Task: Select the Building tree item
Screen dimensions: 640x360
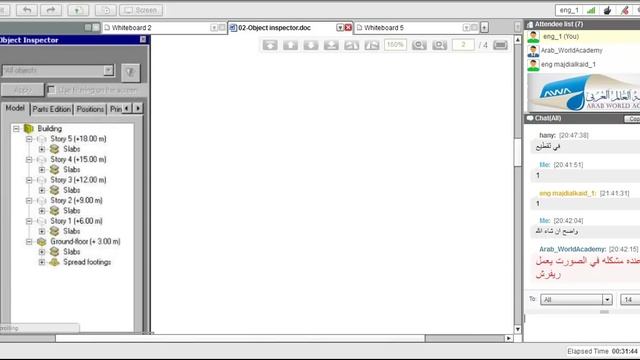Action: (50, 129)
